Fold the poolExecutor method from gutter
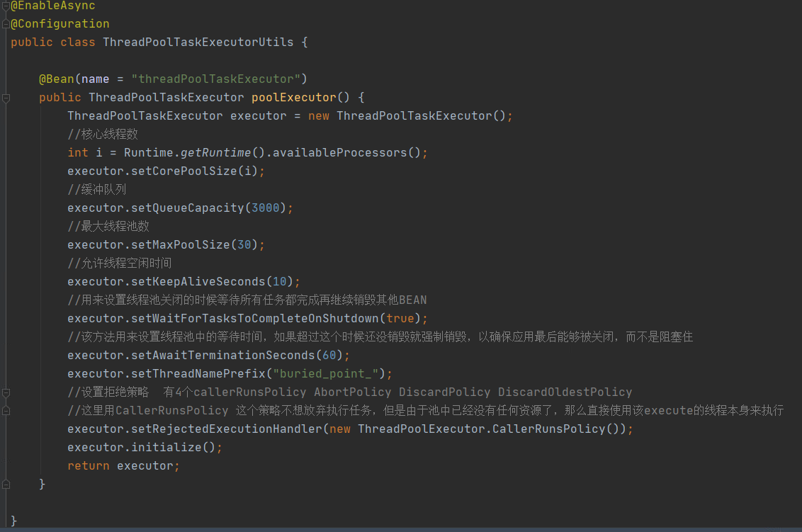This screenshot has width=802, height=532. pos(6,98)
